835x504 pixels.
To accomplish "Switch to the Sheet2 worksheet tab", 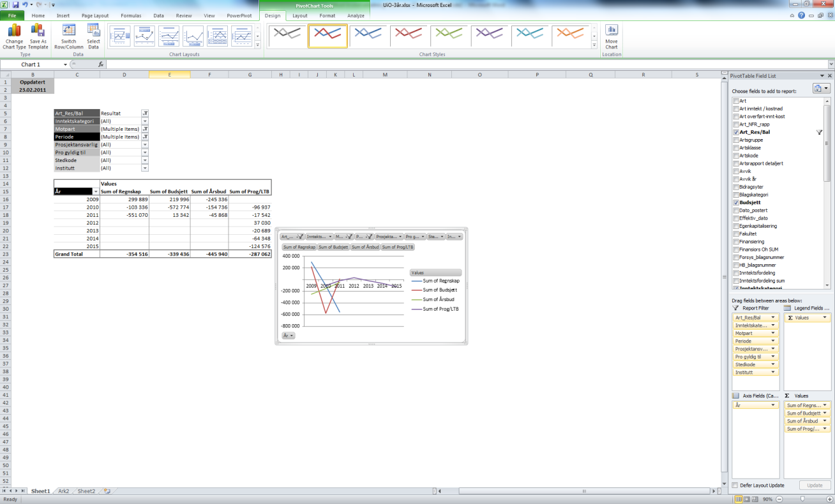I will pos(86,491).
